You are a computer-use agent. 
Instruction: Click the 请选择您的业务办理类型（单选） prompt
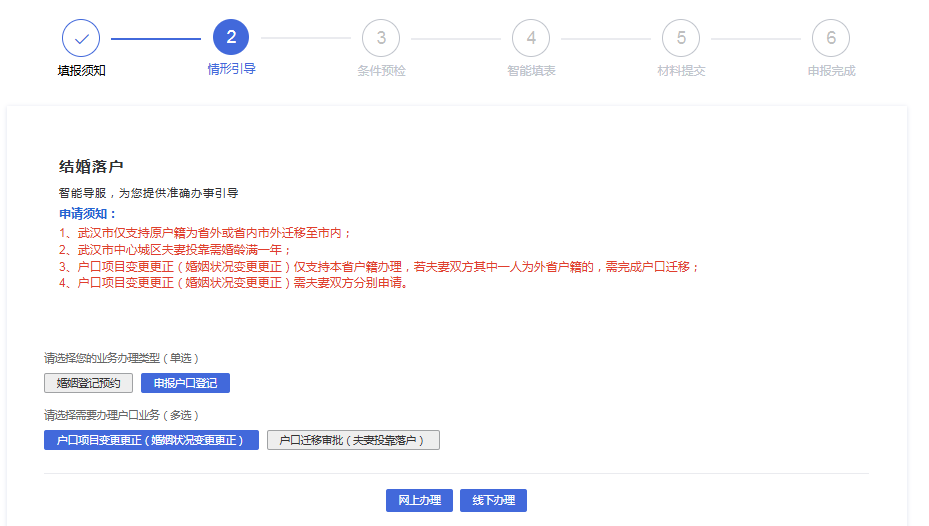[121, 358]
